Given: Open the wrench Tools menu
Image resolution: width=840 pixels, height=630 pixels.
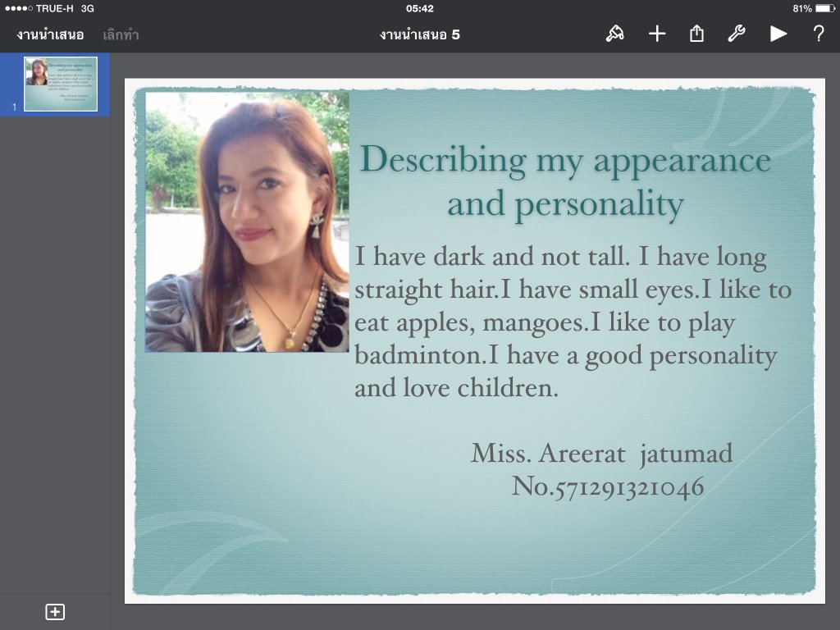Looking at the screenshot, I should [737, 34].
